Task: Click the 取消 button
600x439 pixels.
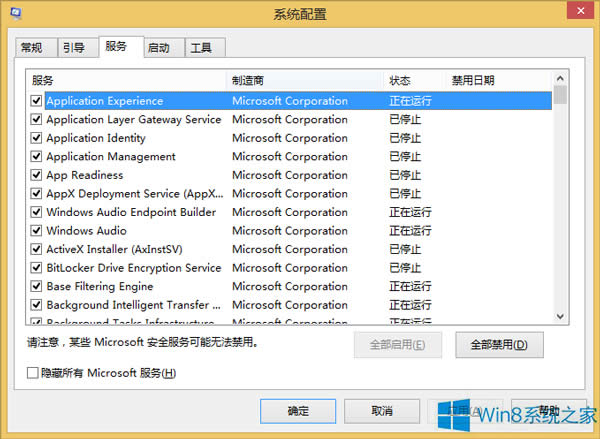Action: pos(381,411)
